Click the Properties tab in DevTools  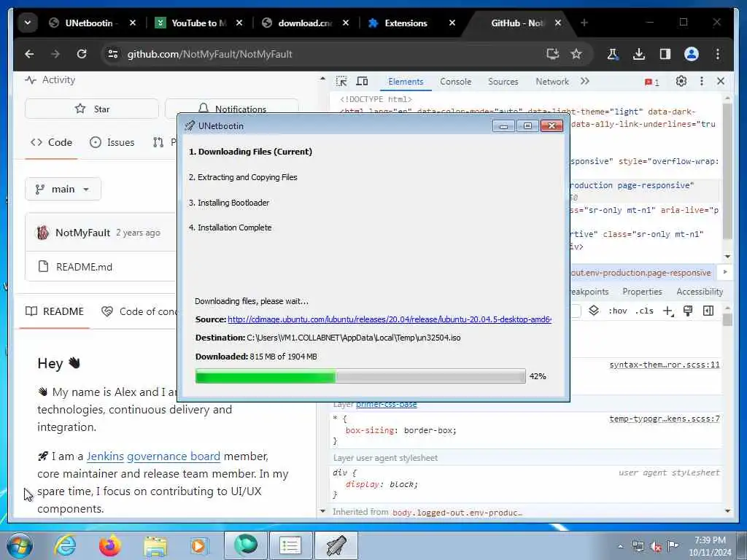point(642,292)
